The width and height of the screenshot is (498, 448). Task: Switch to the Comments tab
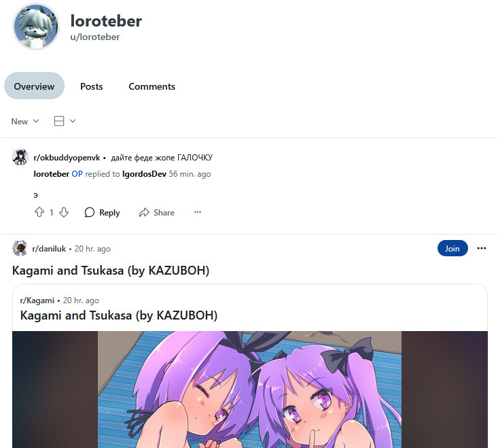tap(152, 86)
